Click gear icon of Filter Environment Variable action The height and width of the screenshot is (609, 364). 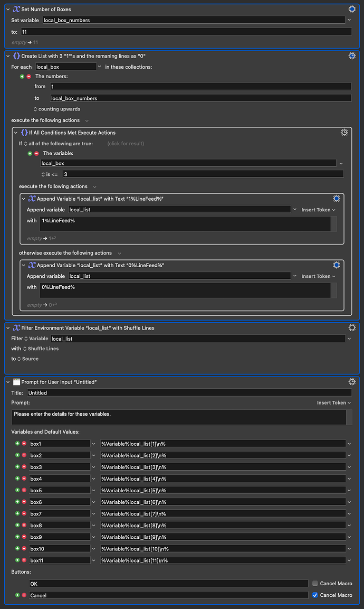(x=352, y=327)
